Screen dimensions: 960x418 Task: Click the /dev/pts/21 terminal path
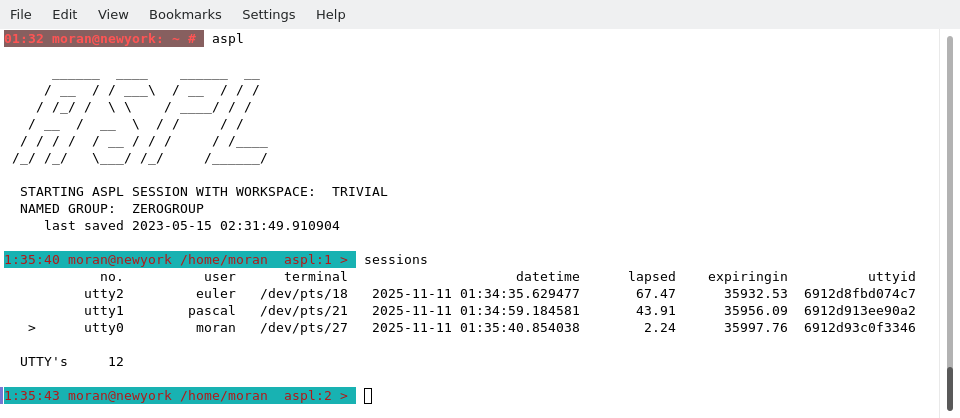tap(304, 311)
